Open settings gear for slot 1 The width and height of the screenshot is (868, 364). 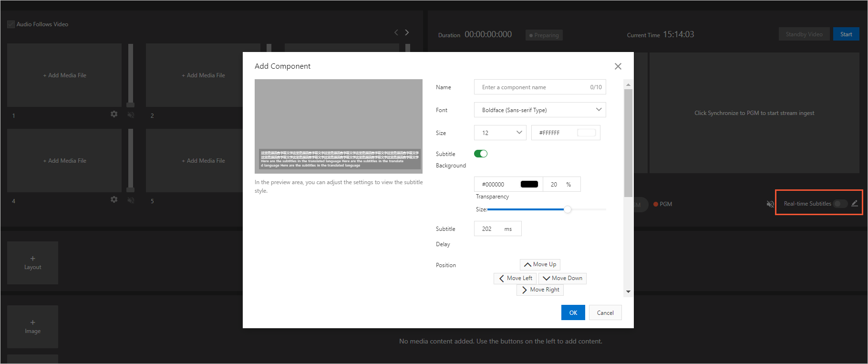114,114
